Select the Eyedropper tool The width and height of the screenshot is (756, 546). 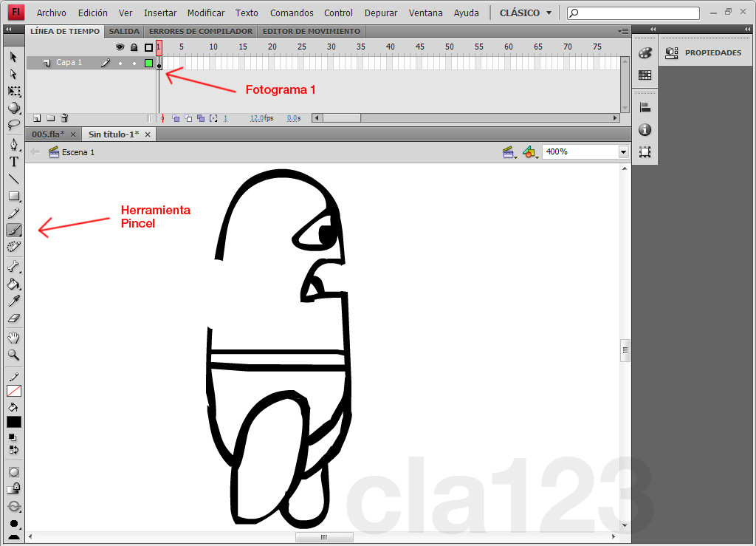coord(14,301)
